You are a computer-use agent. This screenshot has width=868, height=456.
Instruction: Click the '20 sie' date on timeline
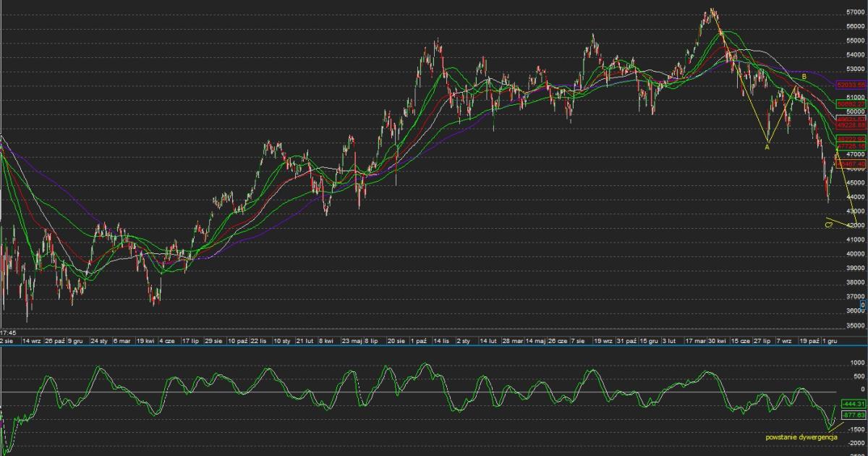[396, 340]
